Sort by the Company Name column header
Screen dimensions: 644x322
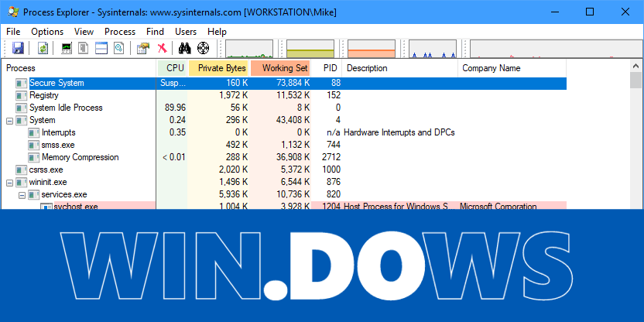[512, 68]
